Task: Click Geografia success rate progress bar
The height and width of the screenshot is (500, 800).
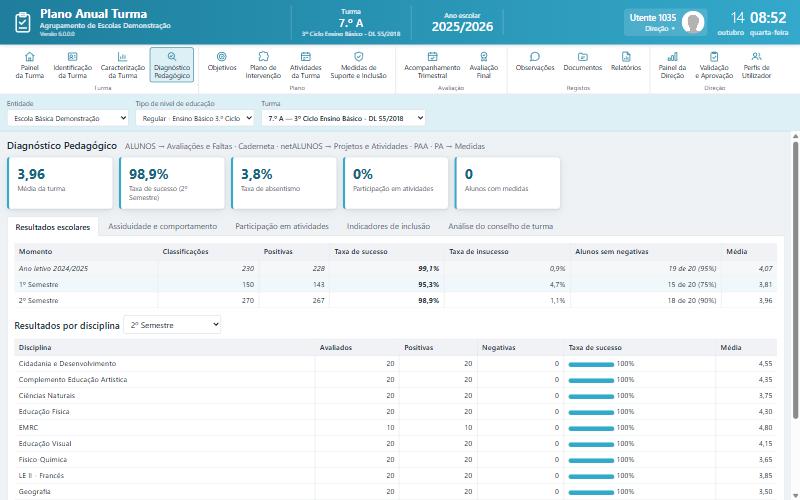Action: click(591, 492)
